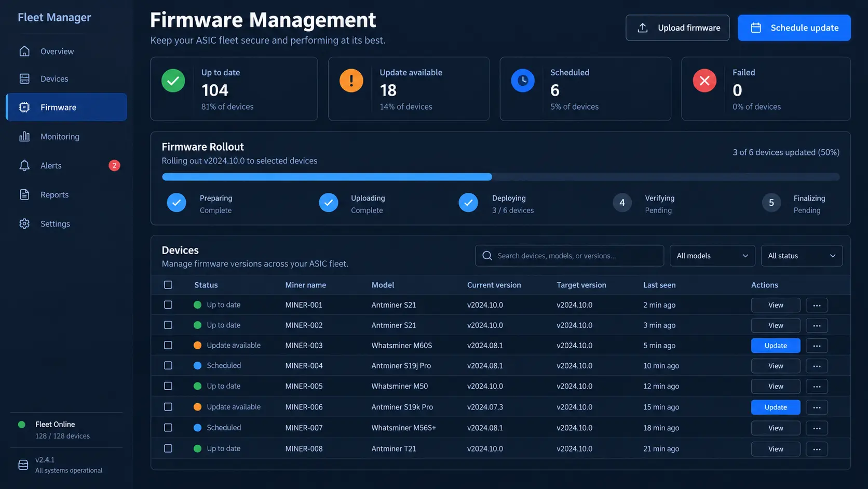Select the MINER-008 row checkbox
868x489 pixels.
168,448
